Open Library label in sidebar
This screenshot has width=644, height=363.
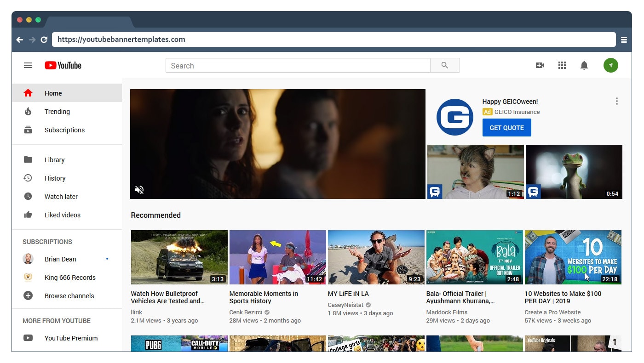54,160
